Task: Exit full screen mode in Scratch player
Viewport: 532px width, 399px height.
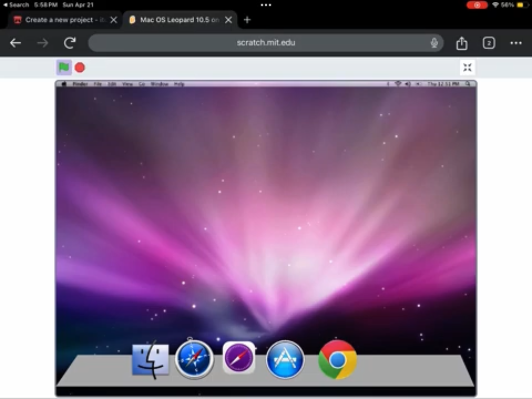Action: click(467, 67)
